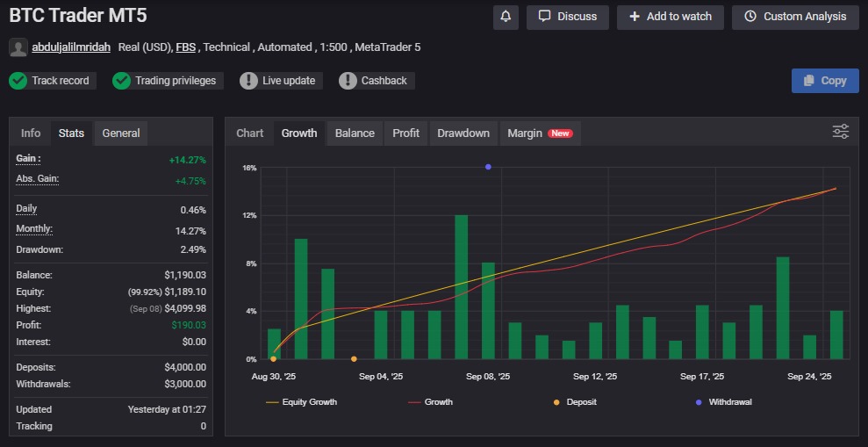This screenshot has width=868, height=447.
Task: Switch to the Balance chart tab
Action: click(355, 133)
